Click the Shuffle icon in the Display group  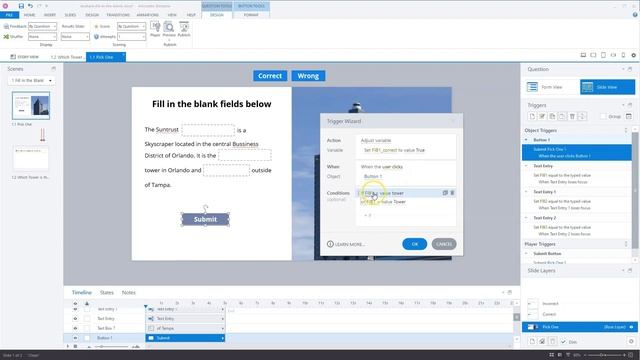[x=6, y=37]
